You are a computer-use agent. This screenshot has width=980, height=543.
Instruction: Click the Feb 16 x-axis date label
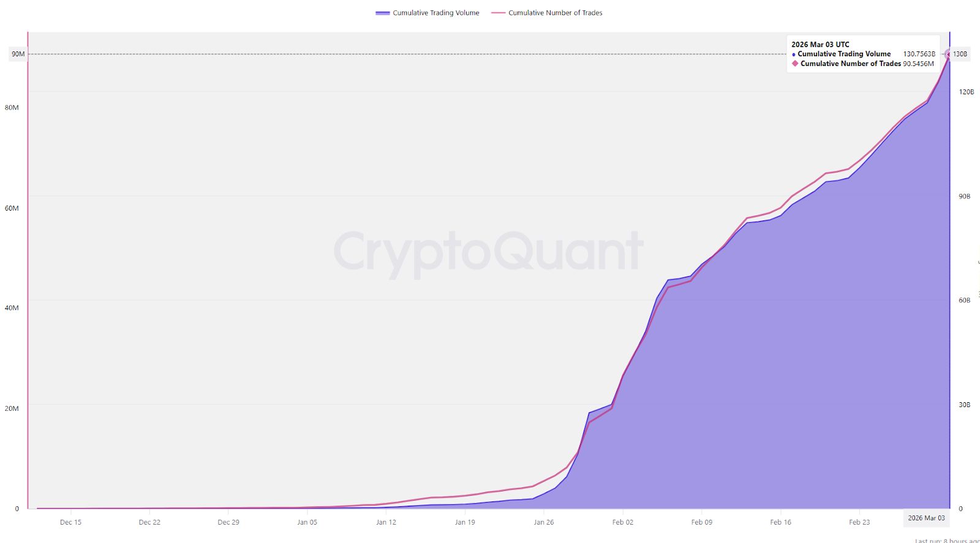coord(780,522)
